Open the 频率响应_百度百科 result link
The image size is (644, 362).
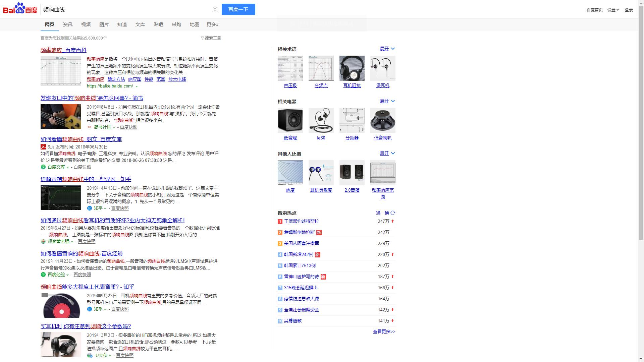(x=63, y=50)
